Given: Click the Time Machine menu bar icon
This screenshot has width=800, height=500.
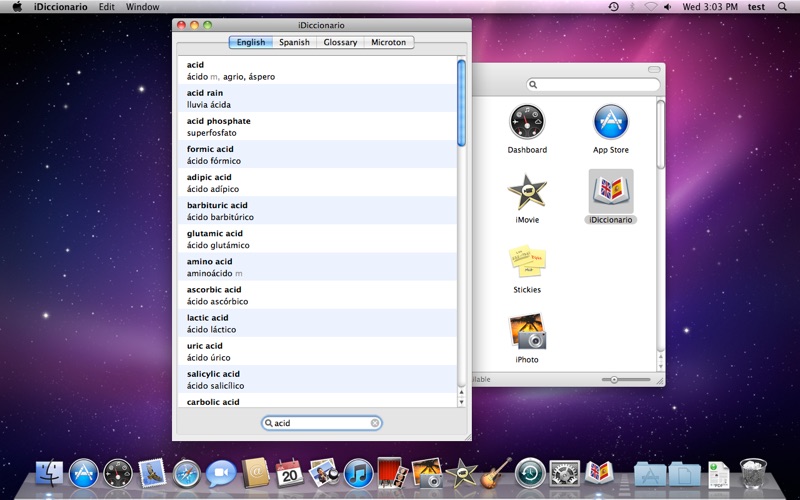Looking at the screenshot, I should (x=613, y=7).
